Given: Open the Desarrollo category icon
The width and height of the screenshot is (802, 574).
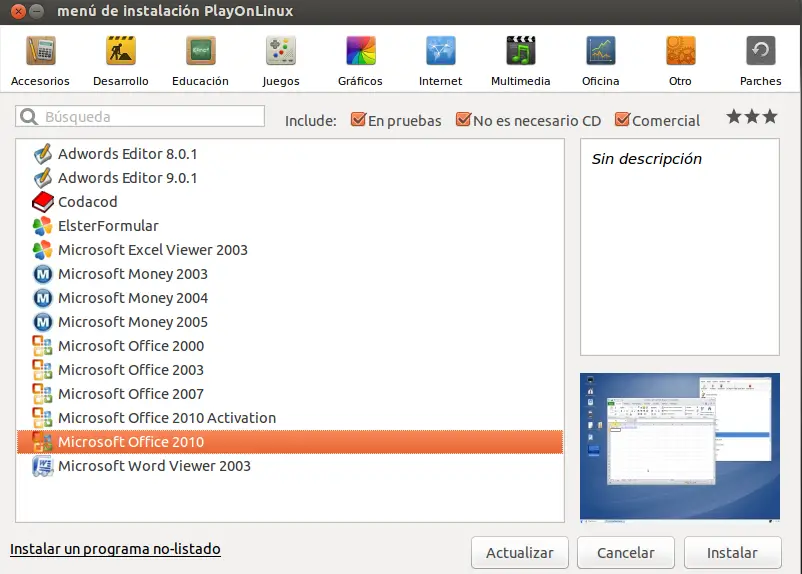Looking at the screenshot, I should coord(121,51).
